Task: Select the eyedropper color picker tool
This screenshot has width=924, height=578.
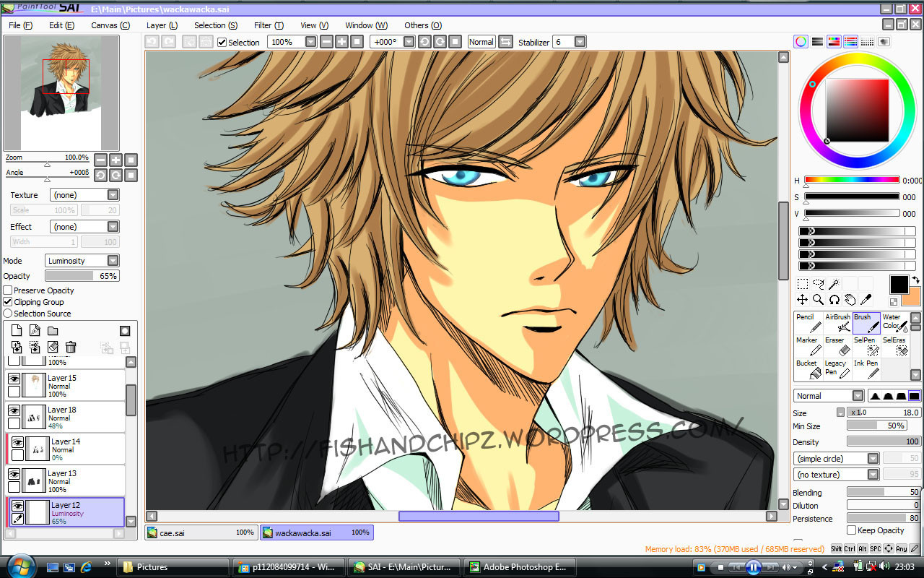Action: 866,299
